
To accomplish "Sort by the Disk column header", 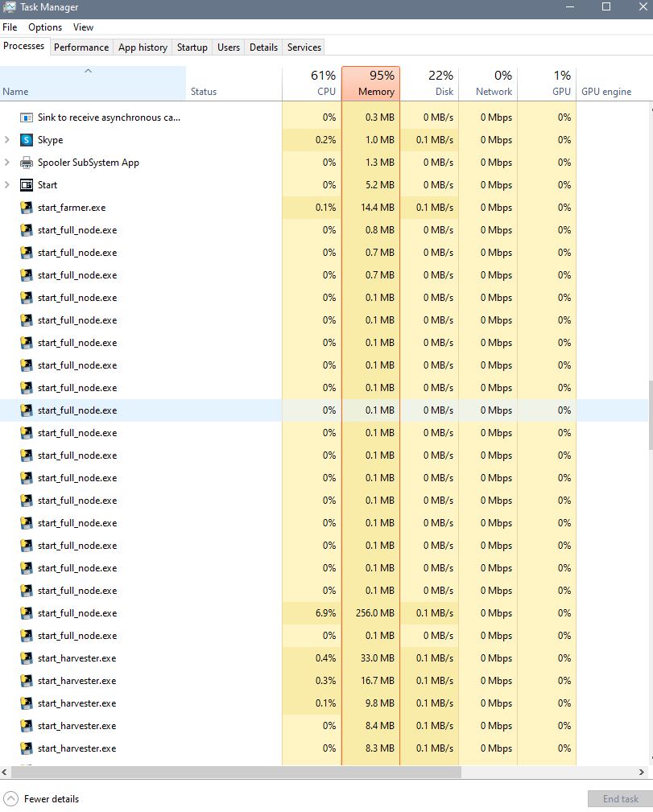I will click(430, 84).
